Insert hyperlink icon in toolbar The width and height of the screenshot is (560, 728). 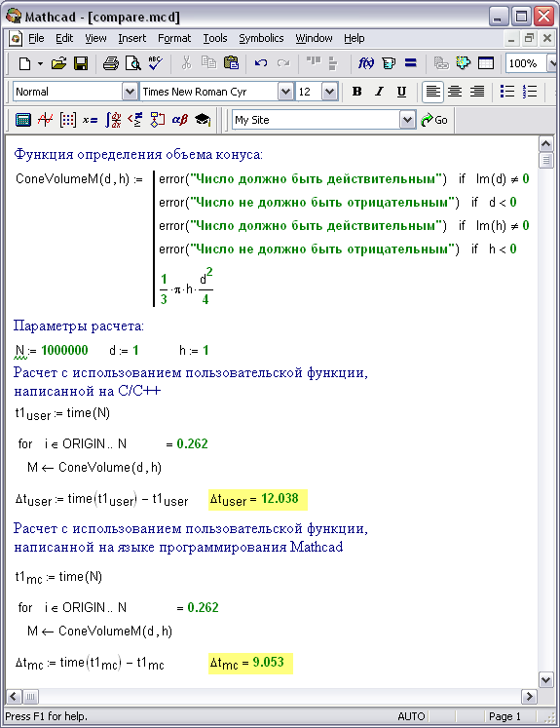(441, 63)
